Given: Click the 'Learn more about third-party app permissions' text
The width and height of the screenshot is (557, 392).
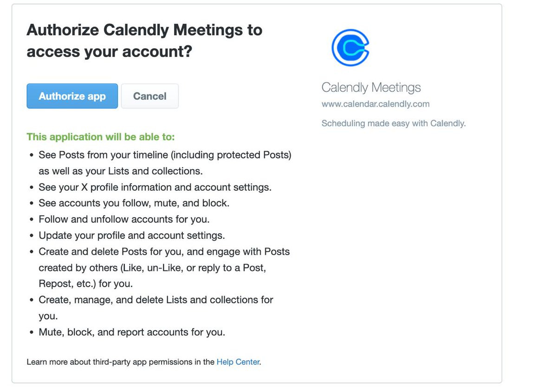Looking at the screenshot, I should (x=106, y=362).
